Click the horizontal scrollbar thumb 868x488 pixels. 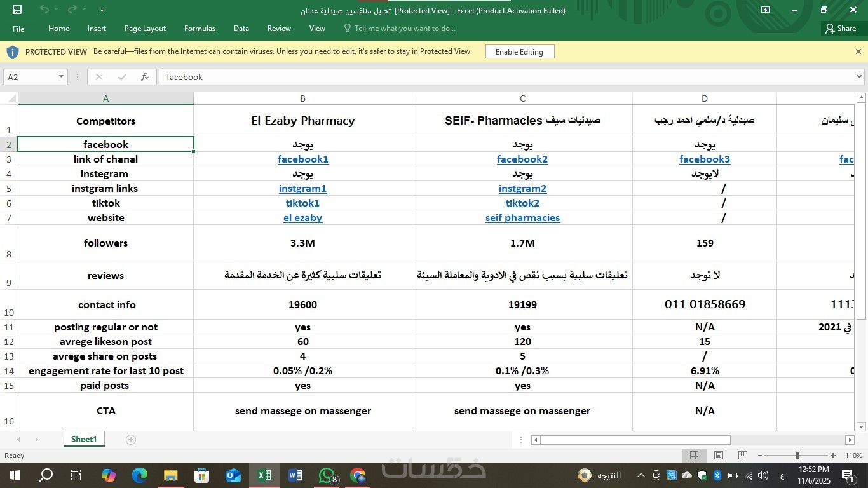pos(635,440)
